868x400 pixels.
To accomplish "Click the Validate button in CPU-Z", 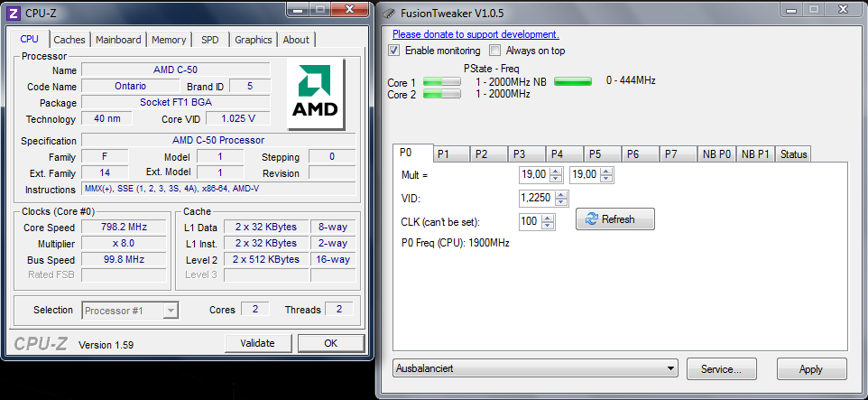I will point(257,343).
